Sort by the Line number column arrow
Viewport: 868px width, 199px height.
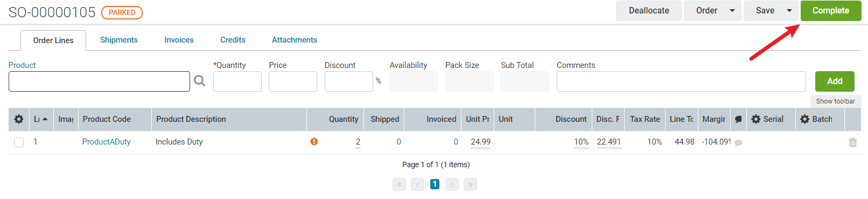click(x=45, y=119)
